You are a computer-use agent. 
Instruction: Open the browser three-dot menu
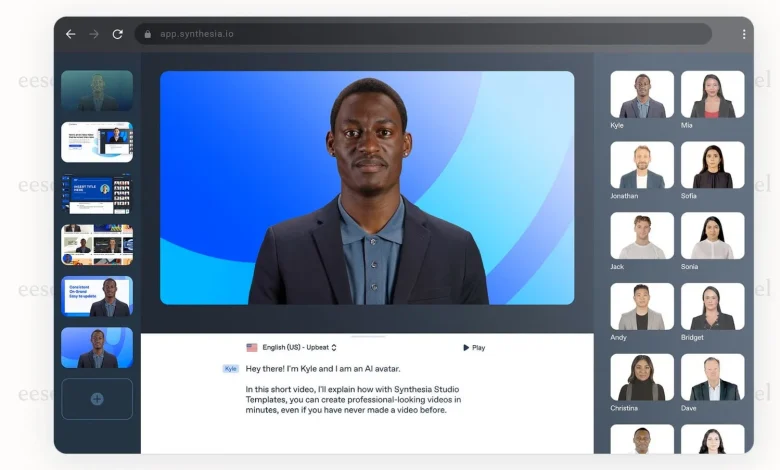point(743,34)
